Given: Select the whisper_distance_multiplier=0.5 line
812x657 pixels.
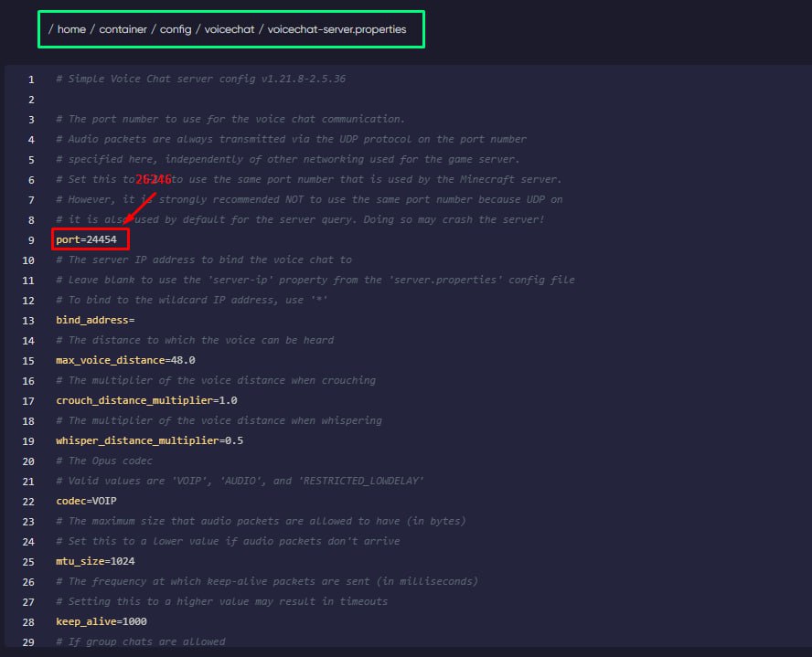Looking at the screenshot, I should pyautogui.click(x=150, y=440).
